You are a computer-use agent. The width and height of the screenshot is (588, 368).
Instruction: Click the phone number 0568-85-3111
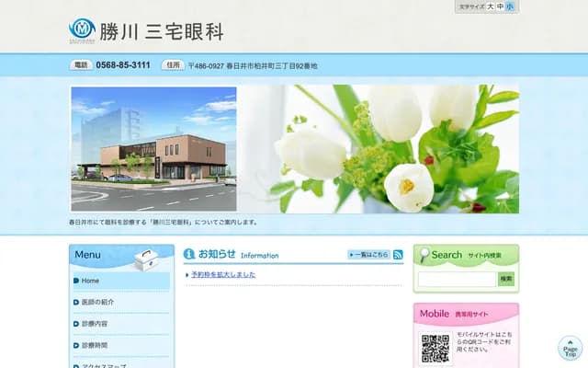coord(123,65)
